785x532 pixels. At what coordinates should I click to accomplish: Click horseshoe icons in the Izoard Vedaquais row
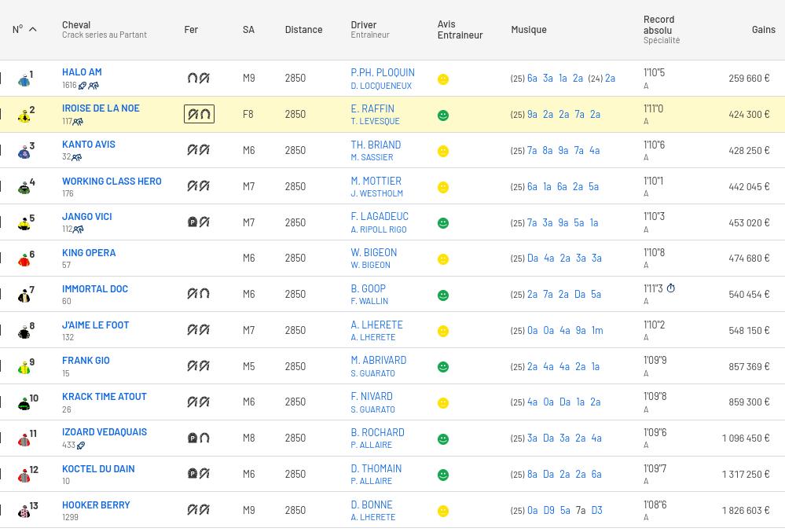pos(199,438)
